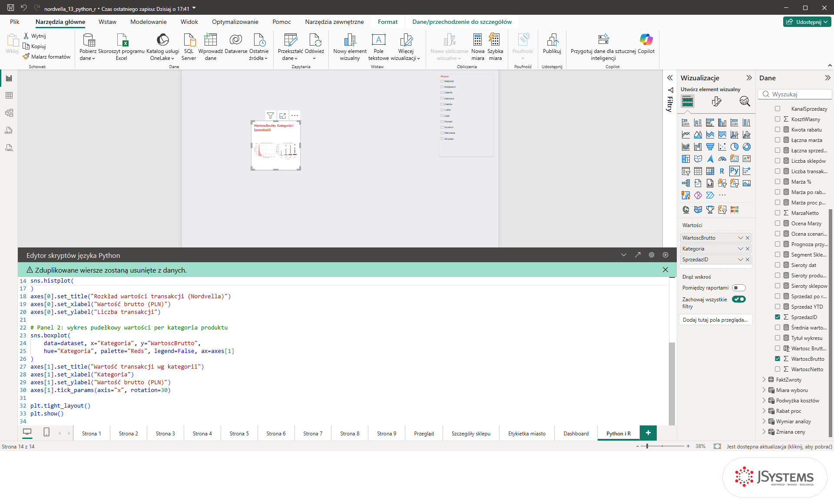The width and height of the screenshot is (834, 504).
Task: Switch to the Dashboard page tab
Action: (576, 433)
